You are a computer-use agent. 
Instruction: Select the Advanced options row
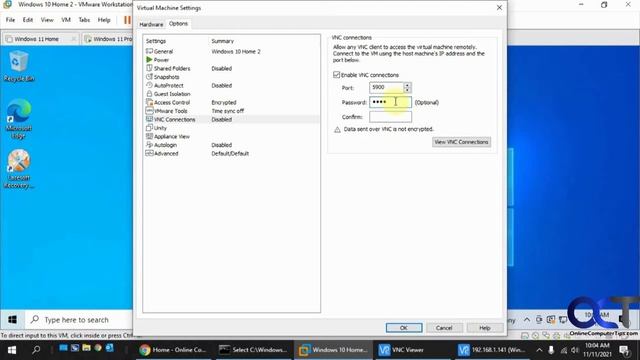[231, 153]
